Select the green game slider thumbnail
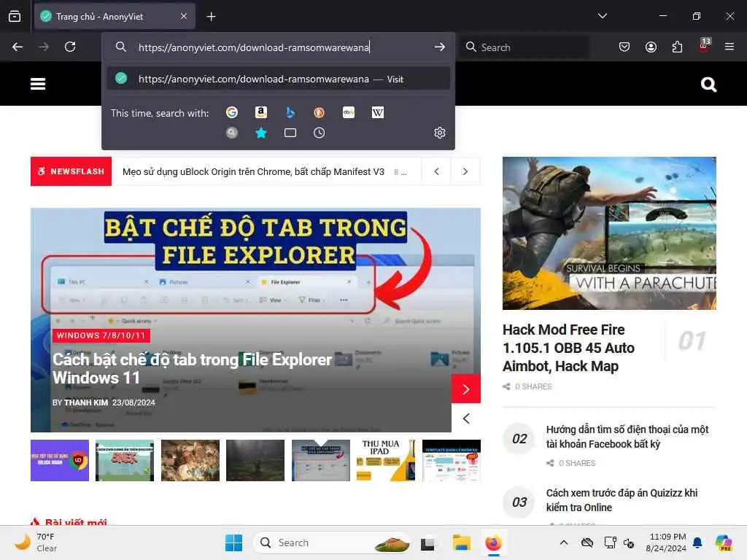 (x=125, y=461)
